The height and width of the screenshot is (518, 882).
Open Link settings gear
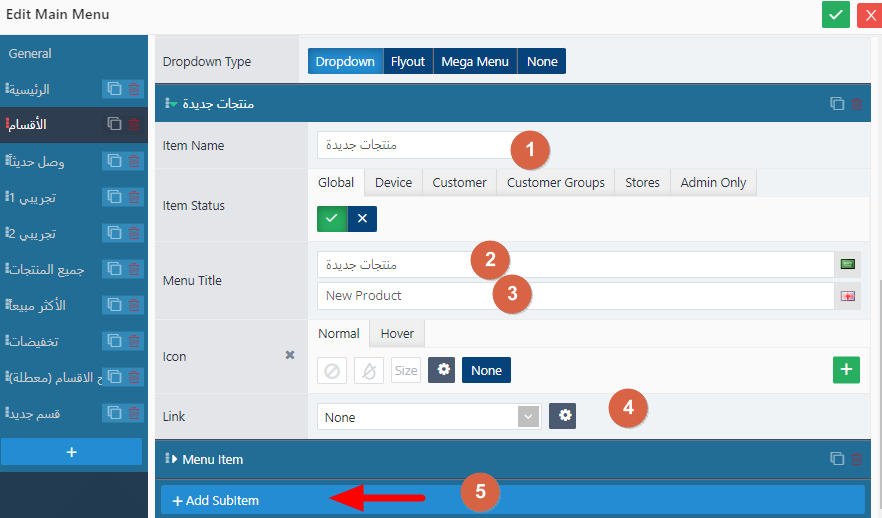coord(562,416)
